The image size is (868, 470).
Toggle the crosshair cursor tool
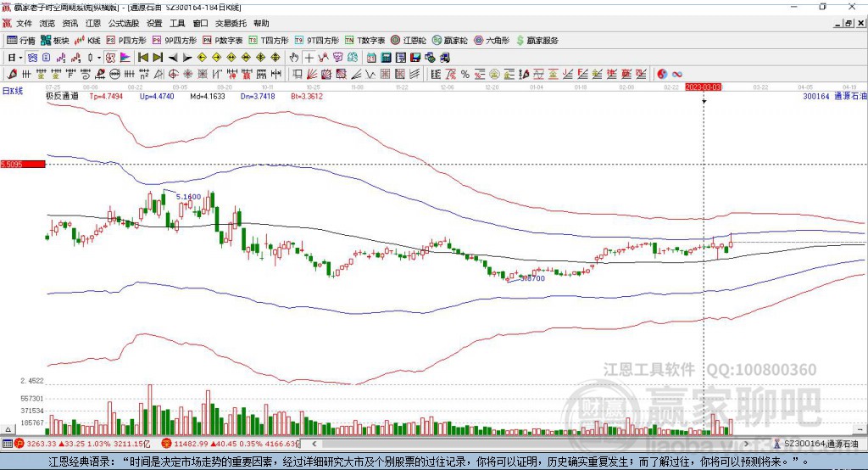(309, 58)
